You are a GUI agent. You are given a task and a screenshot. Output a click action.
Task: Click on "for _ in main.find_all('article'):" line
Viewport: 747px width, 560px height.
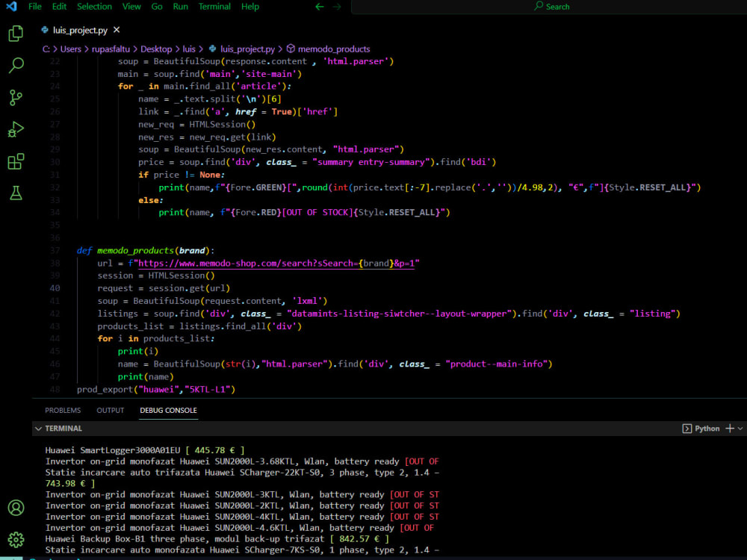click(x=205, y=86)
